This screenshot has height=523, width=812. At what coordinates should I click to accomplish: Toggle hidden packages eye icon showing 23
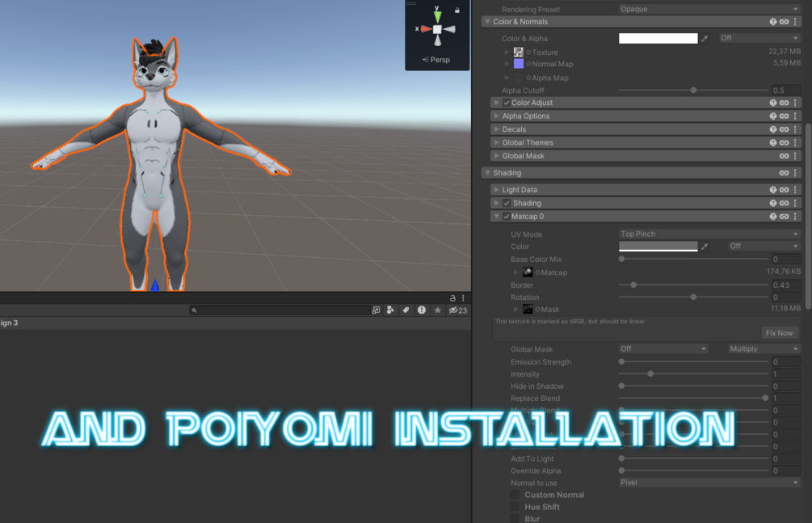458,310
